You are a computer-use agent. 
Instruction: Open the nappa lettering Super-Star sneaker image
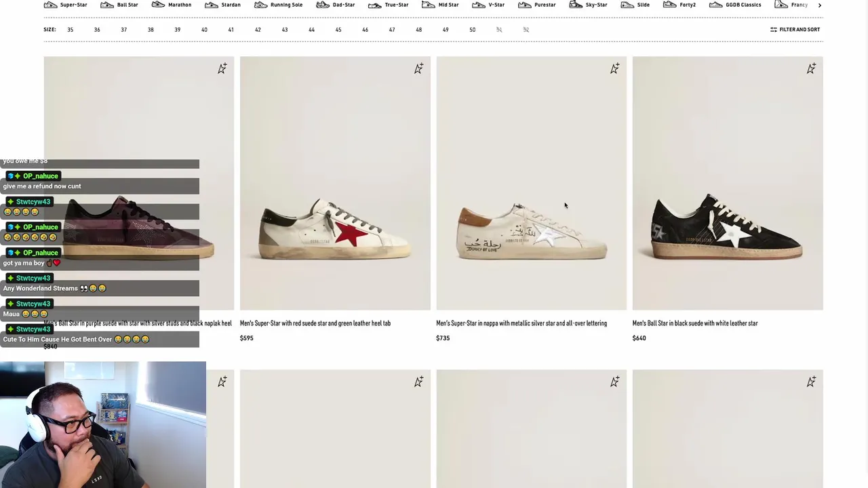click(531, 183)
